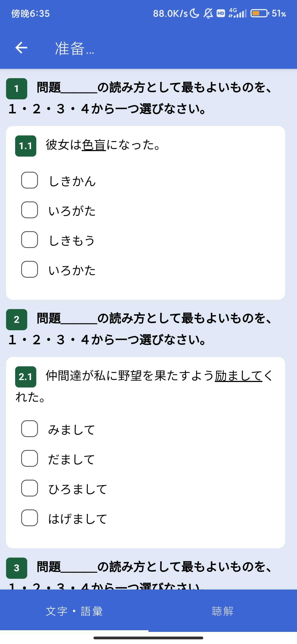297x644 pixels.
Task: Tick the ひろまして checkbox
Action: pos(30,488)
